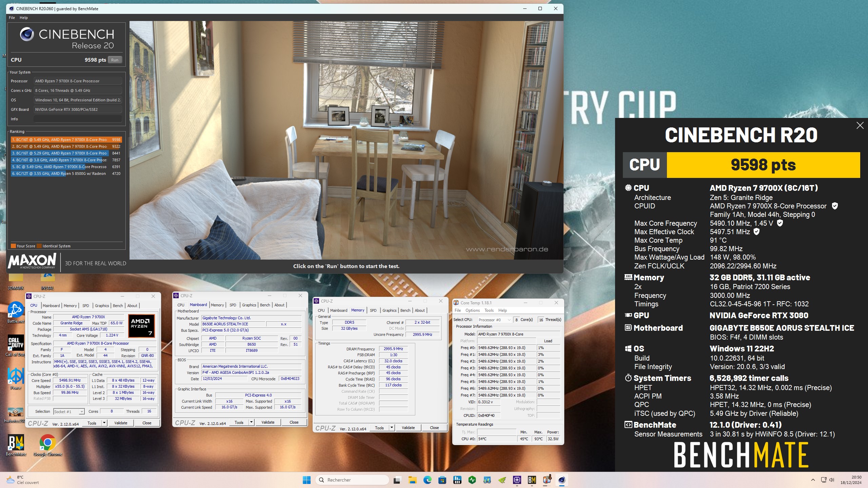This screenshot has height=488, width=868.
Task: Open the Help menu in Core Temp
Action: (x=502, y=310)
